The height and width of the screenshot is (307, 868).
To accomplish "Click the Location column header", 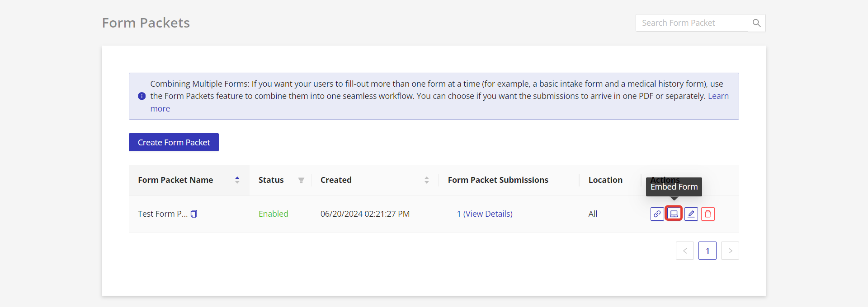I will pyautogui.click(x=605, y=180).
